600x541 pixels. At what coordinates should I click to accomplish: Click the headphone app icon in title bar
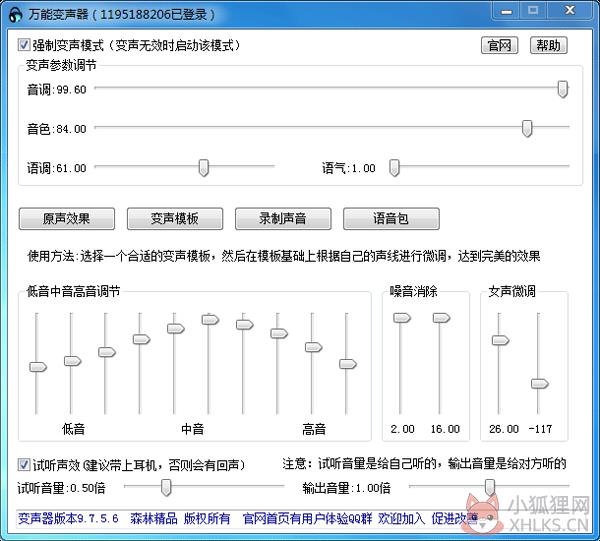[15, 15]
